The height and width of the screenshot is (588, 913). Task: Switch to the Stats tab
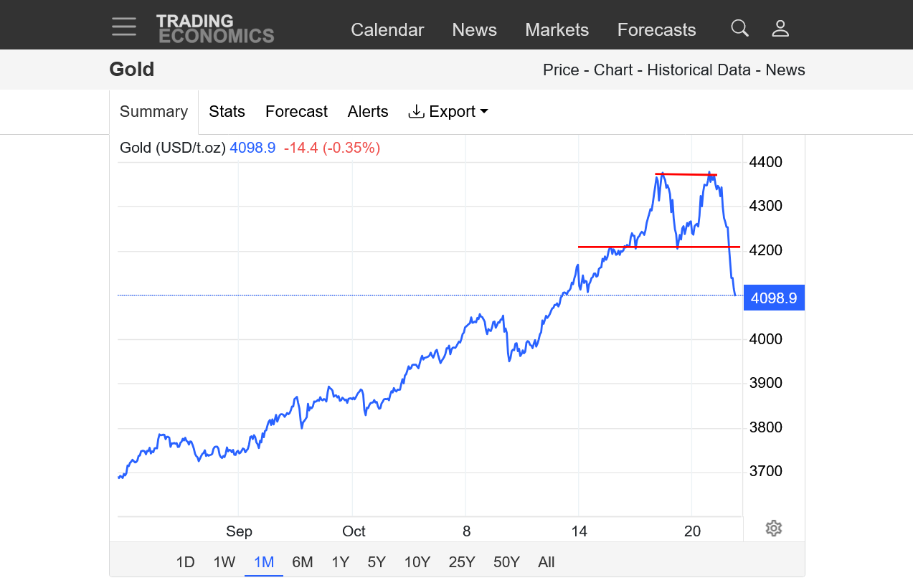pyautogui.click(x=227, y=112)
